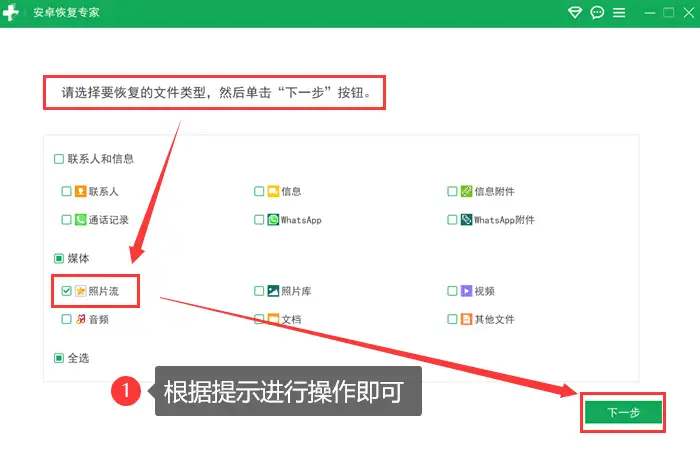
Task: Toggle the 联系人和信息 group checkbox
Action: coord(59,159)
